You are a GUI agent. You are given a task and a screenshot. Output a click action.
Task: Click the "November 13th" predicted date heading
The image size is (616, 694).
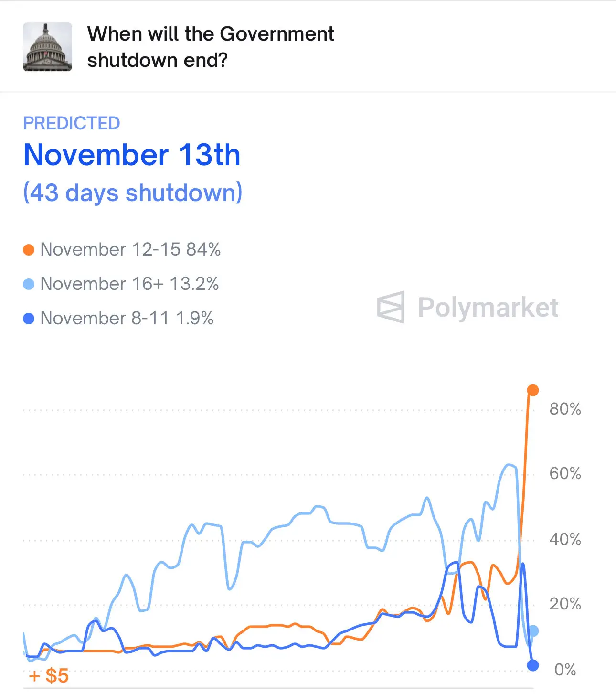(132, 155)
